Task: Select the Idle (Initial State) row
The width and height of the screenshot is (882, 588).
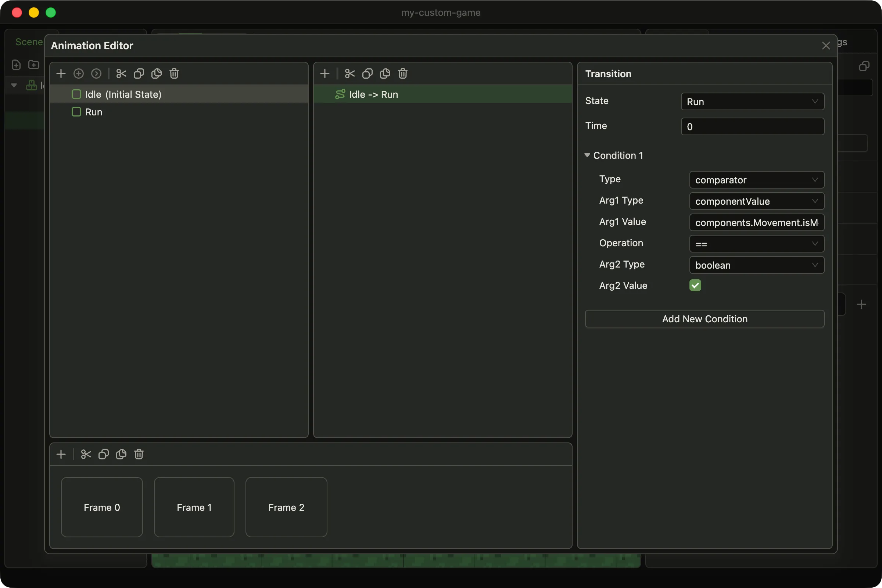Action: pyautogui.click(x=179, y=94)
